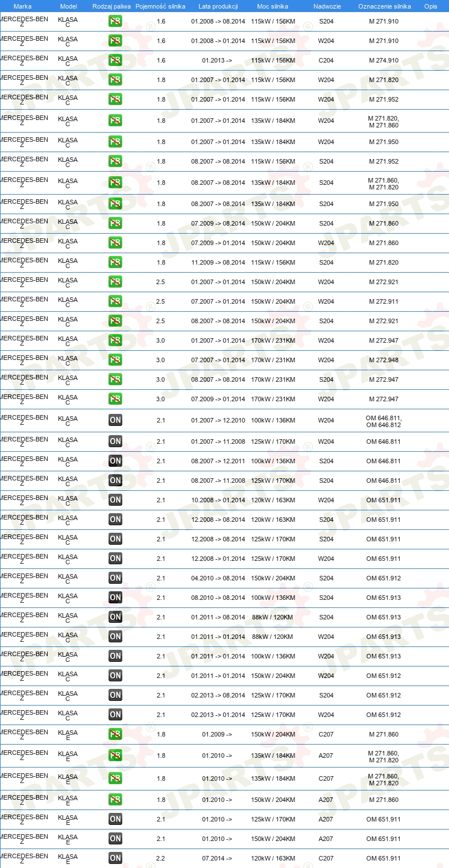Click the Opis column header
Screen dimensions: 449x868
point(430,6)
